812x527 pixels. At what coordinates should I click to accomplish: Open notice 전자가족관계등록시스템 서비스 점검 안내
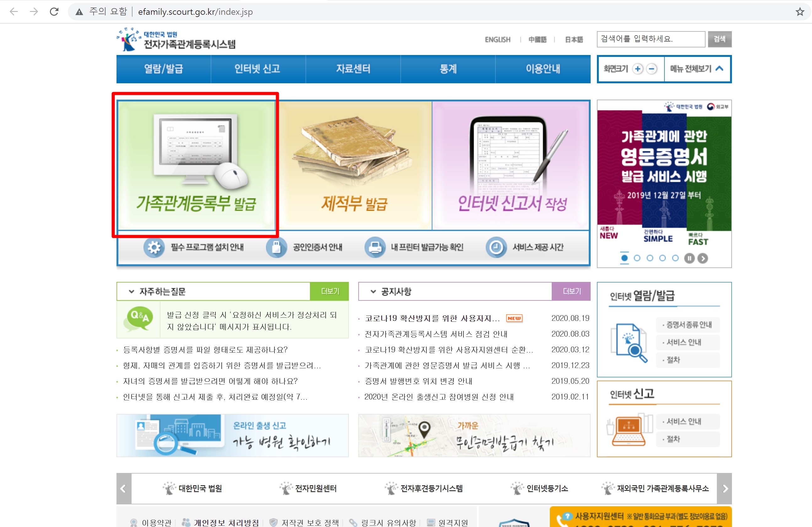pyautogui.click(x=436, y=334)
